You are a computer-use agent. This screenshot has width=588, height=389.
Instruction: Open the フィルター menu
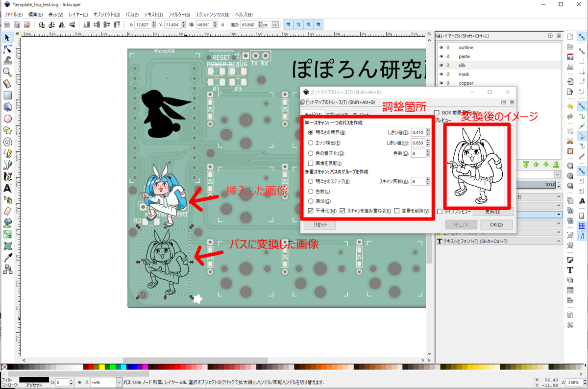click(178, 14)
